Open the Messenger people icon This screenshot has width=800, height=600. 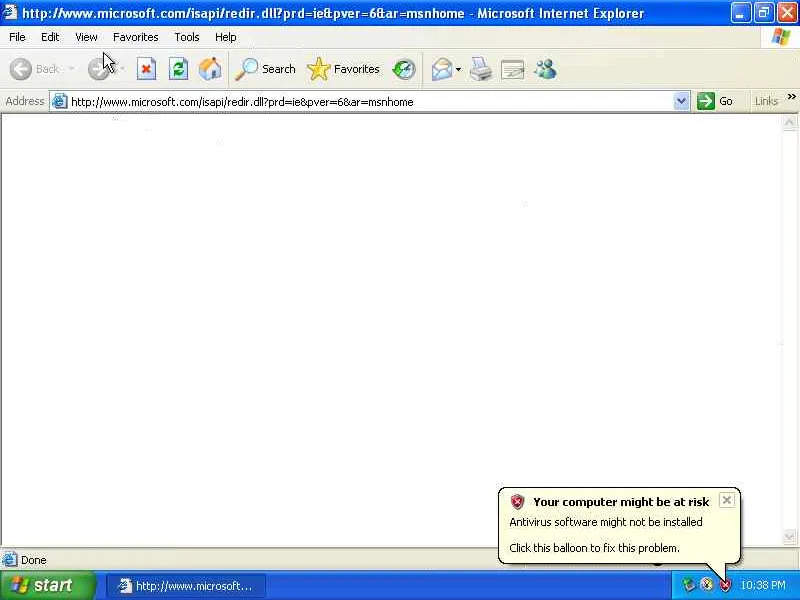click(x=545, y=69)
